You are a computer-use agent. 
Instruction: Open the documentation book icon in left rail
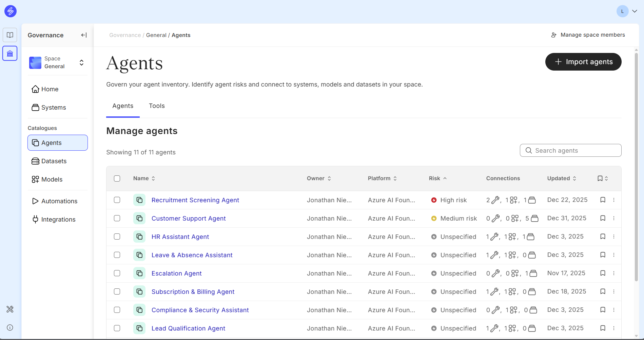coord(10,35)
